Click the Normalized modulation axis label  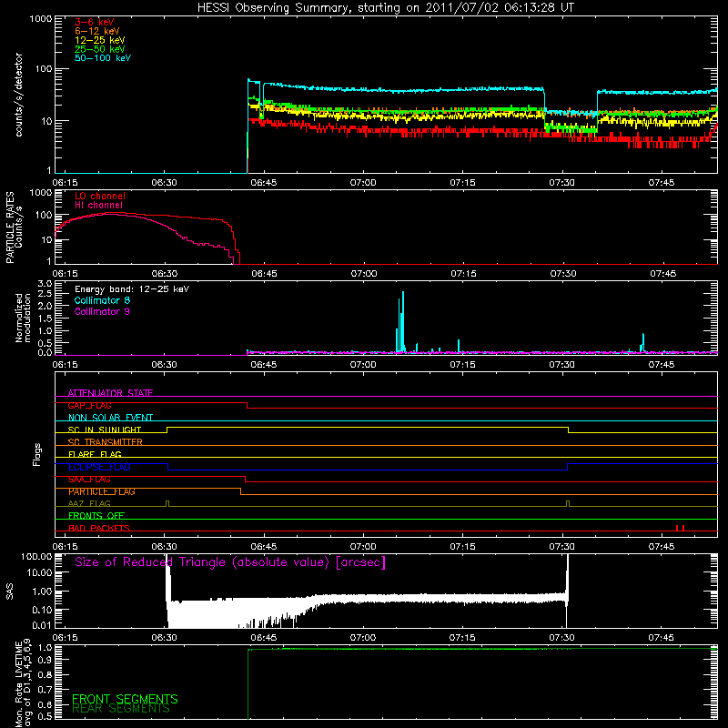(23, 318)
